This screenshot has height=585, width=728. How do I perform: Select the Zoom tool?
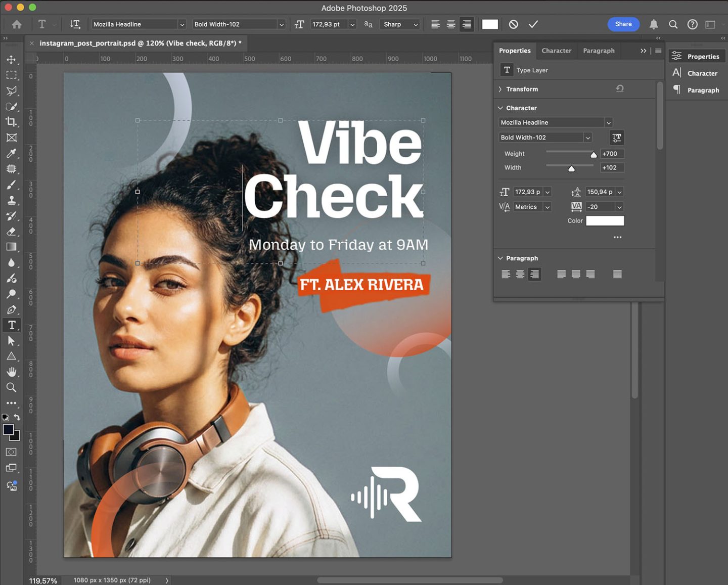coord(11,387)
